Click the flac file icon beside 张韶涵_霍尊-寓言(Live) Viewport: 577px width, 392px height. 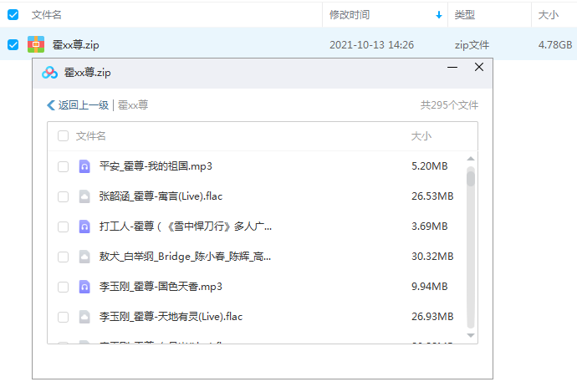click(84, 196)
